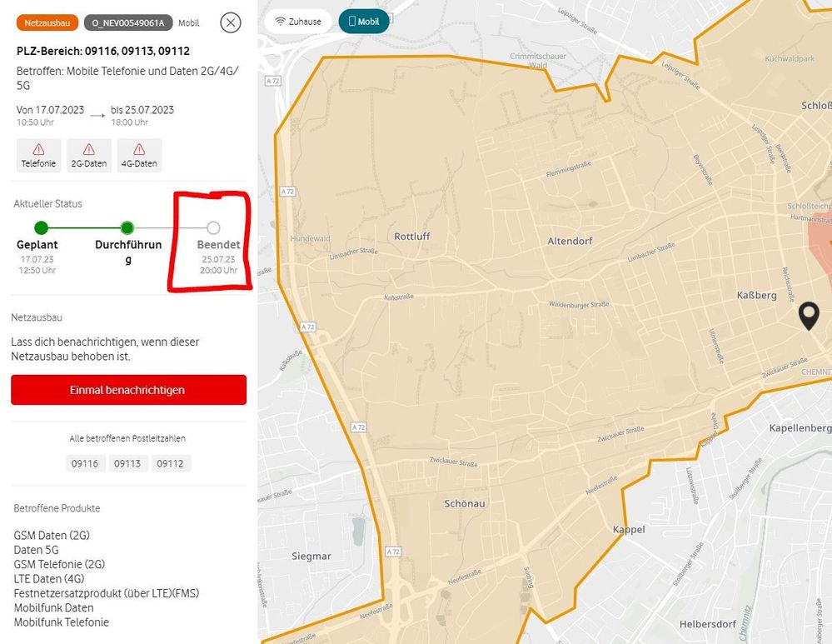Click 'GSM Telefonie (2G)' product entry
Screen dimensions: 832x644
click(59, 564)
